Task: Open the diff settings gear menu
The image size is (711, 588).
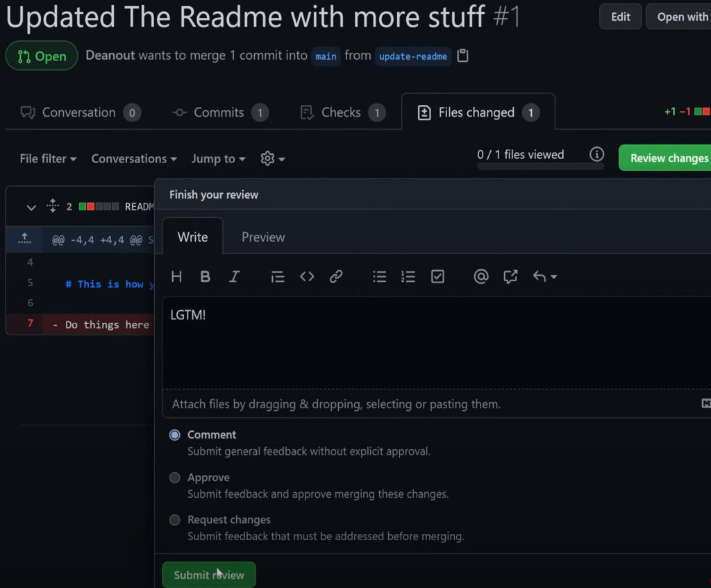Action: tap(267, 158)
